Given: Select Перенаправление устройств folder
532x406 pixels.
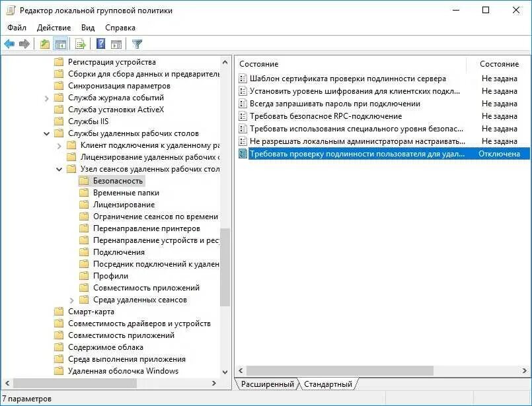Looking at the screenshot, I should pos(156,240).
